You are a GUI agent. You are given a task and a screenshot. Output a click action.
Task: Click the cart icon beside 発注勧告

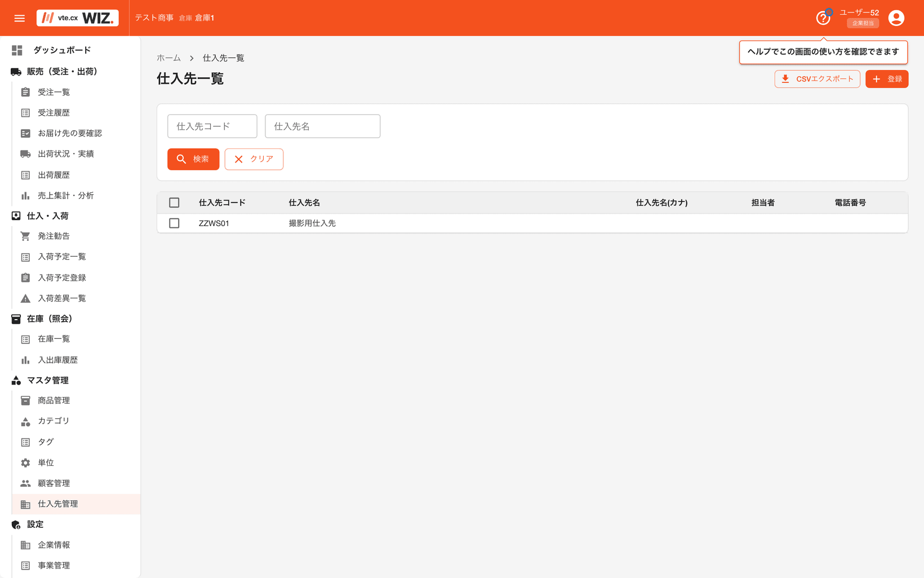pos(25,236)
